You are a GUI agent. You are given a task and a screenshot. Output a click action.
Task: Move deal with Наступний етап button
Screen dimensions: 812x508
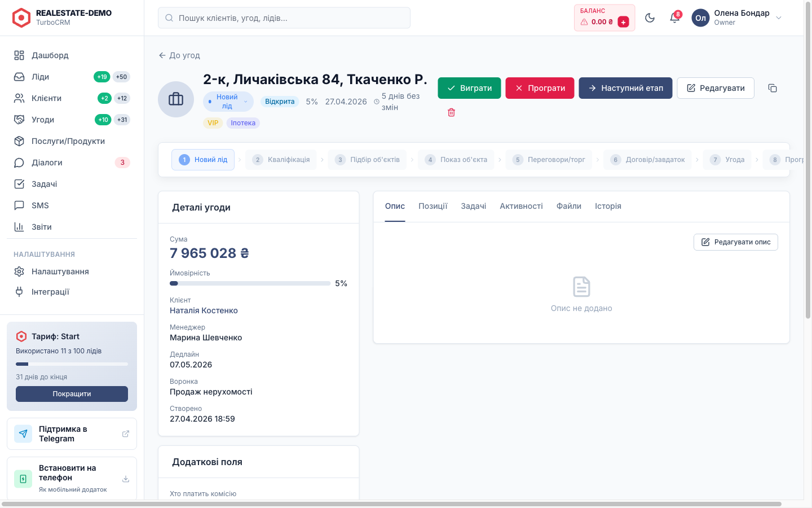tap(625, 88)
